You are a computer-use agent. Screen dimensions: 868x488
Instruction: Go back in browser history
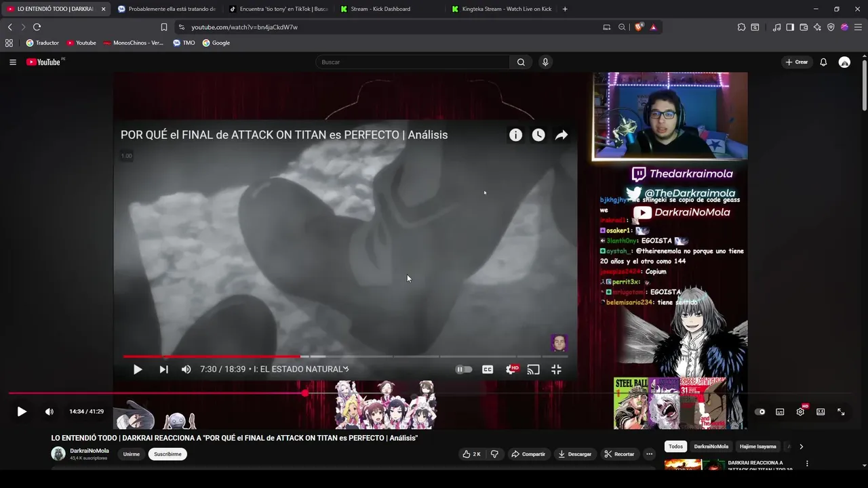(9, 27)
